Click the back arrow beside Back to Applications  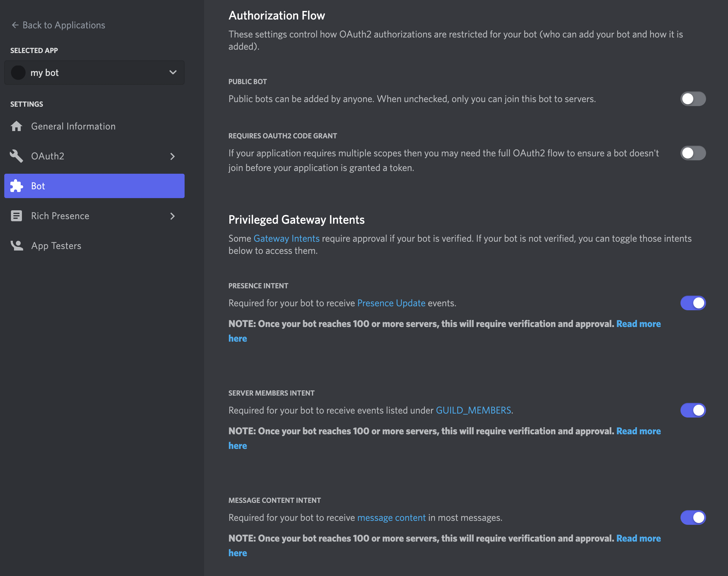point(15,25)
